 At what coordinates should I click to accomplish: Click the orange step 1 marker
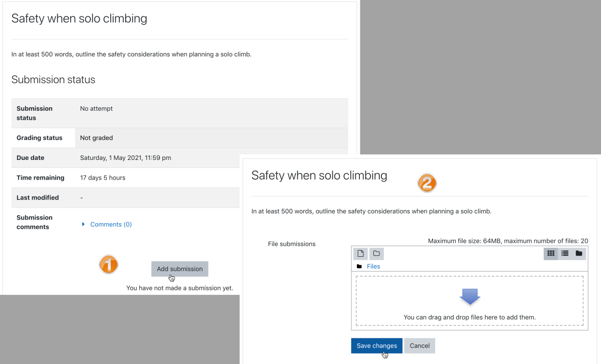(x=108, y=265)
